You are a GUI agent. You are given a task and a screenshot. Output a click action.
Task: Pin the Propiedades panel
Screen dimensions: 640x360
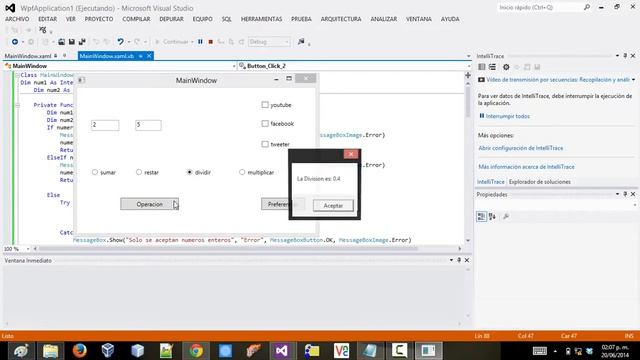click(625, 194)
